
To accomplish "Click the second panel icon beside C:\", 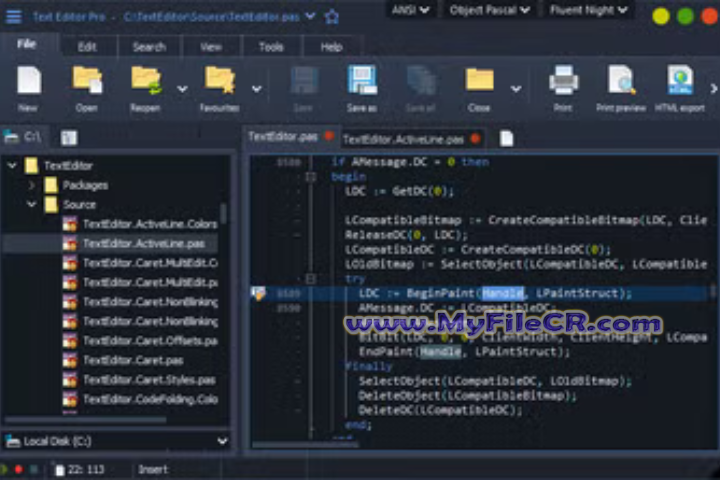I will tap(69, 138).
